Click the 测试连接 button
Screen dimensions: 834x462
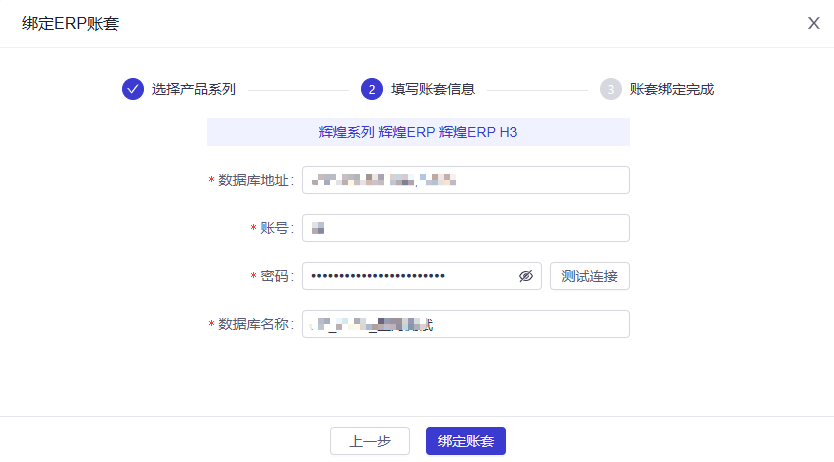pyautogui.click(x=589, y=276)
